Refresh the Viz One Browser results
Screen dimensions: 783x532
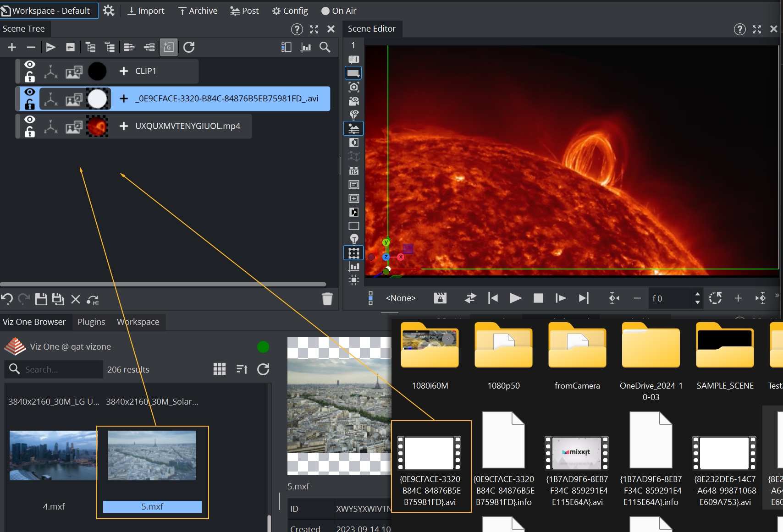coord(263,369)
